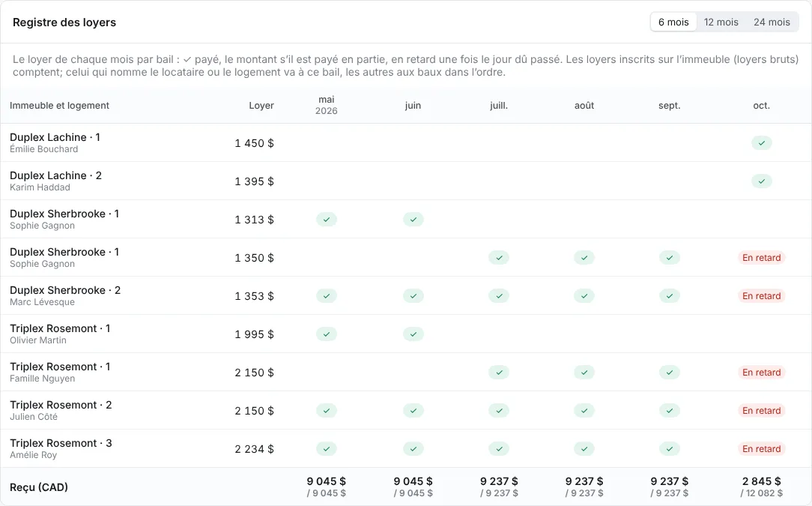Open the Duplex Lachine · 1 row
Image resolution: width=812 pixels, height=506 pixels.
pos(406,143)
